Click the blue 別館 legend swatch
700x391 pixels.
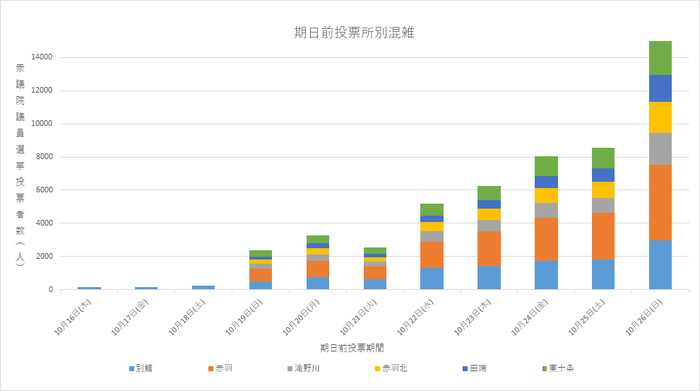pos(132,369)
